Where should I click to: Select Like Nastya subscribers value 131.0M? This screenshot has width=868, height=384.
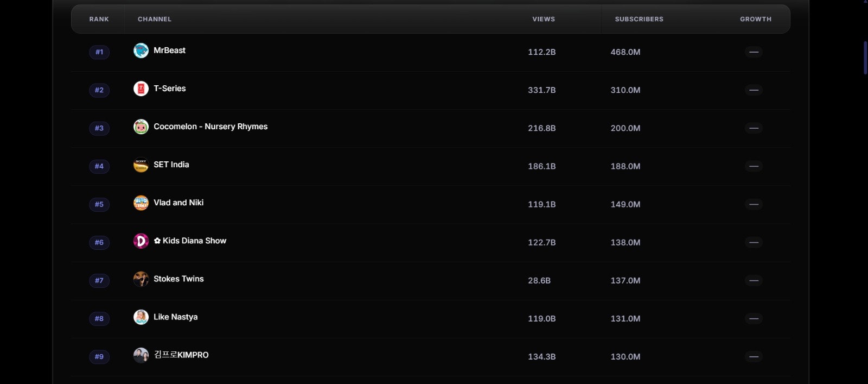626,318
